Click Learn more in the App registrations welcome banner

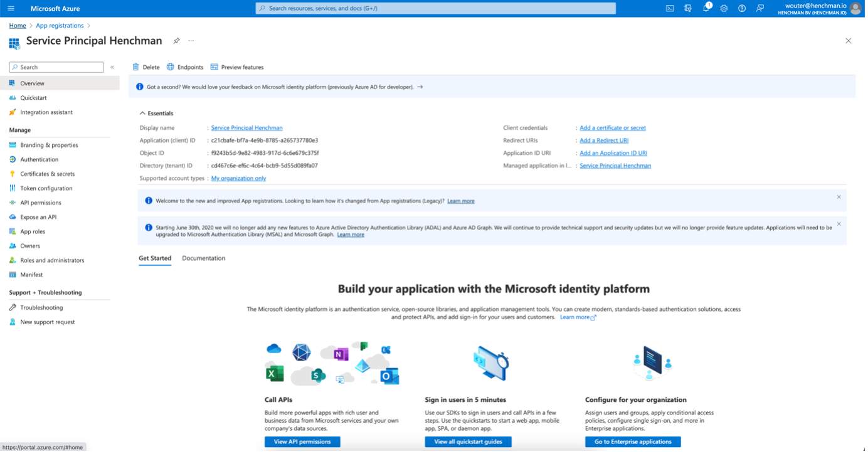coord(462,201)
